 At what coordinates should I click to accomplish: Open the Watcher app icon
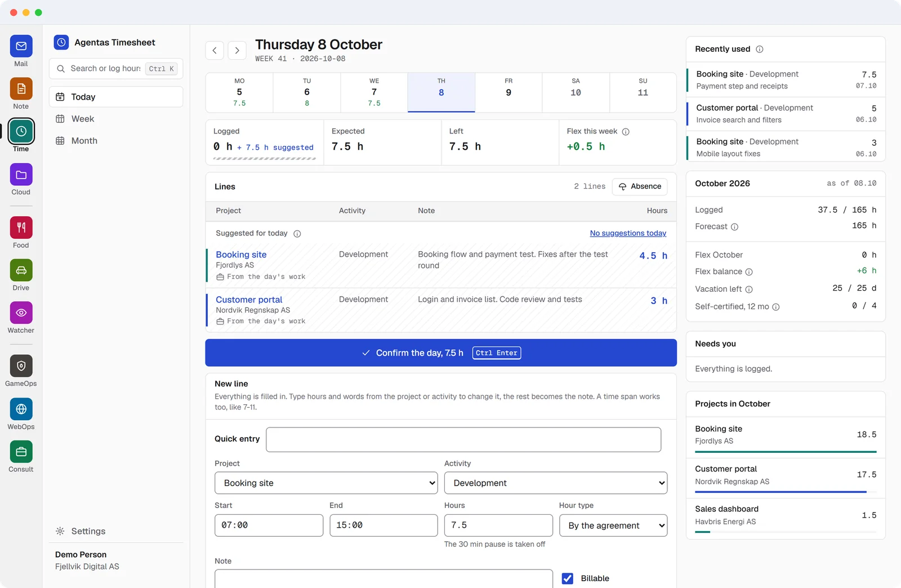click(21, 313)
